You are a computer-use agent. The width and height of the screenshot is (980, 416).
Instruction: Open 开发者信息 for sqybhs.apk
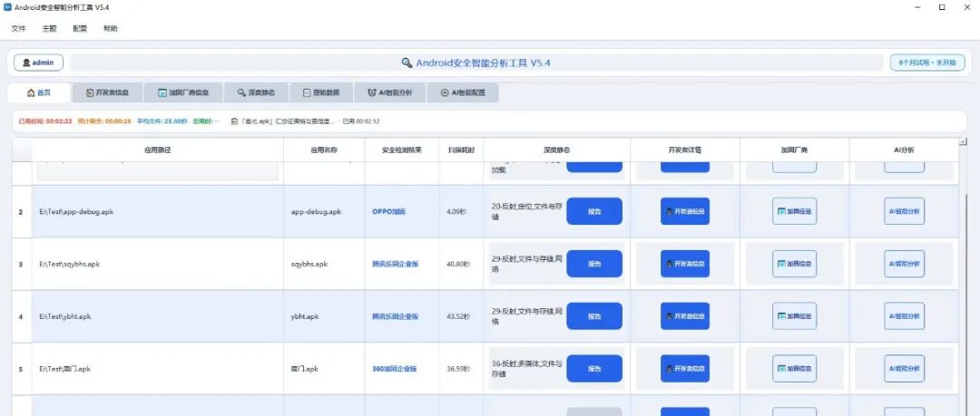685,264
